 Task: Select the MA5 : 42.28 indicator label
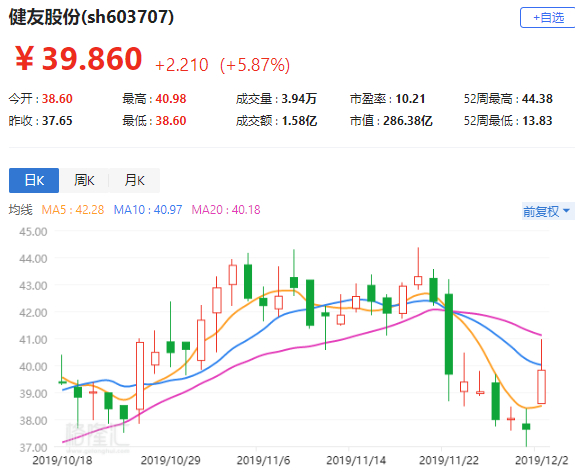point(73,210)
